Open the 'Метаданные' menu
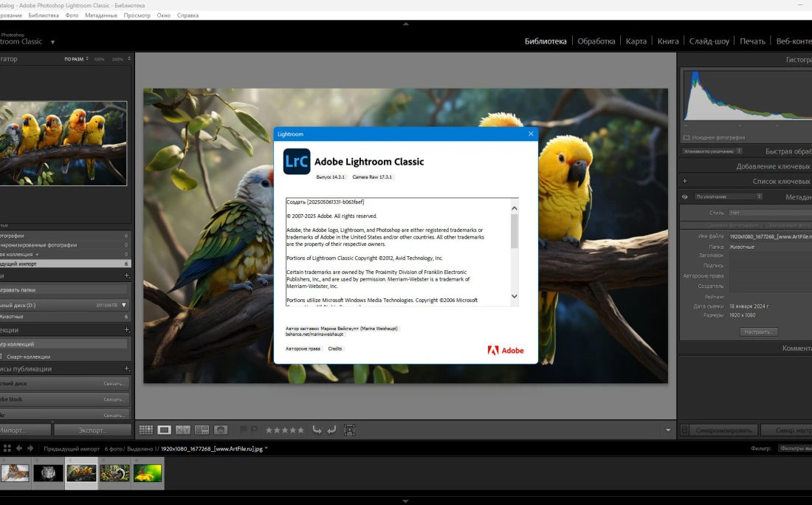The width and height of the screenshot is (812, 505). (x=100, y=15)
